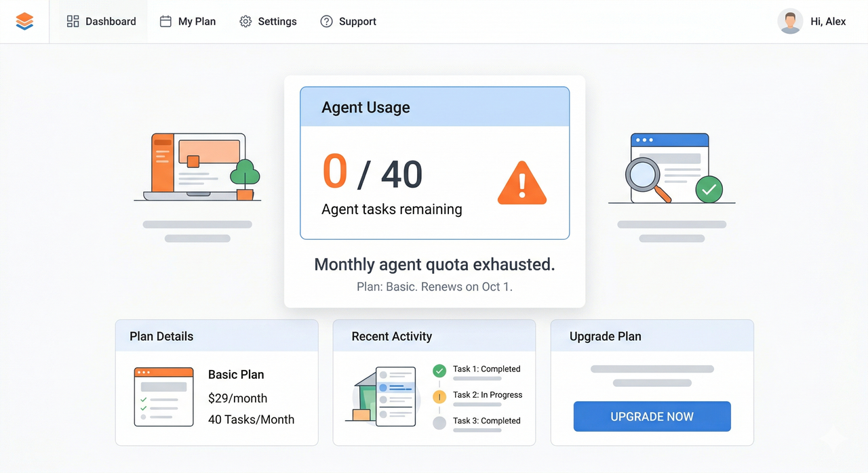Click the "$29/month" price

tap(237, 398)
